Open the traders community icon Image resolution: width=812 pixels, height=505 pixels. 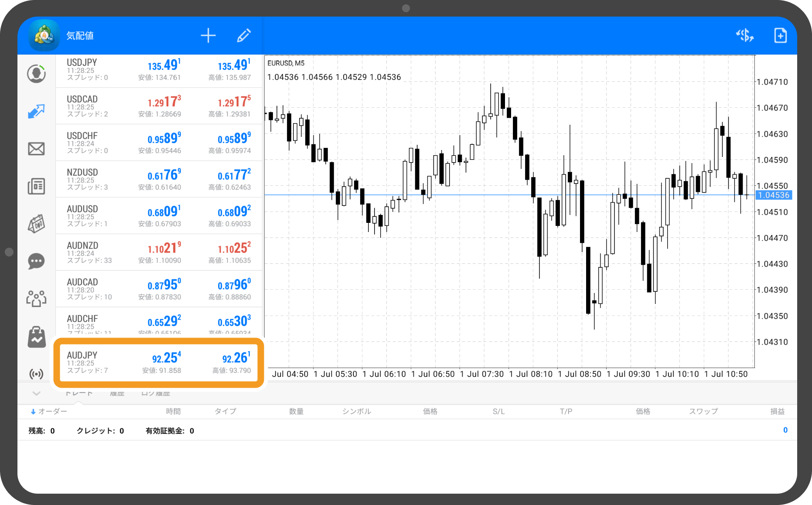point(36,299)
